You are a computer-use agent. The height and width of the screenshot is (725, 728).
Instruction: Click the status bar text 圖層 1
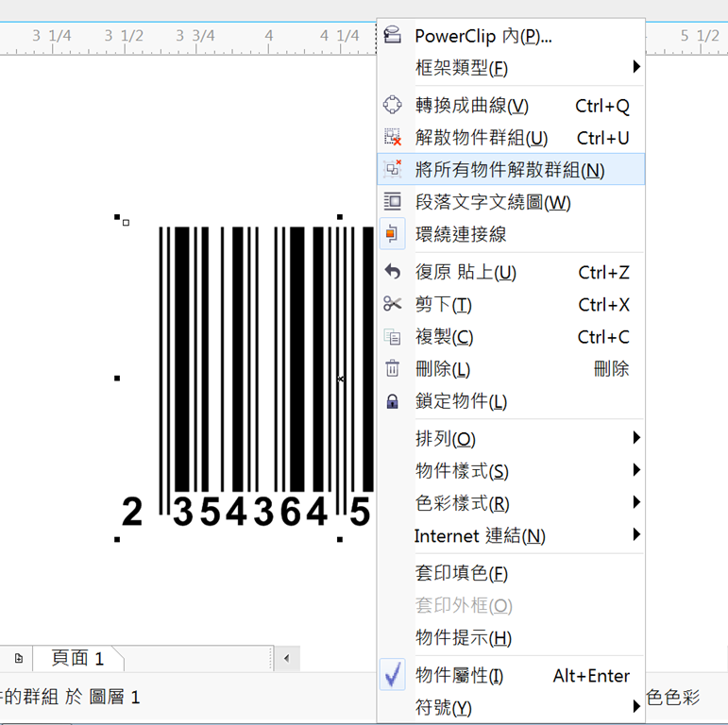click(x=114, y=697)
